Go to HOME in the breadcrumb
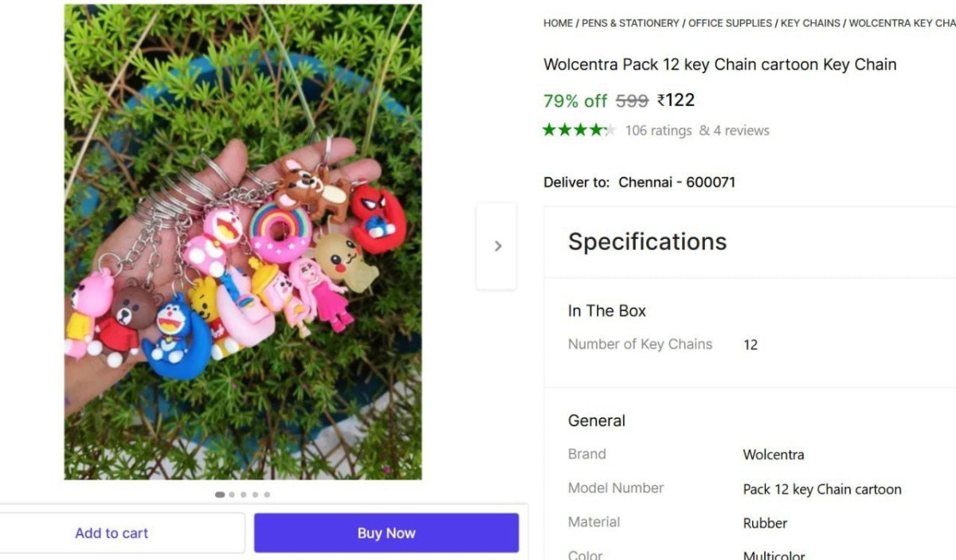 (558, 23)
